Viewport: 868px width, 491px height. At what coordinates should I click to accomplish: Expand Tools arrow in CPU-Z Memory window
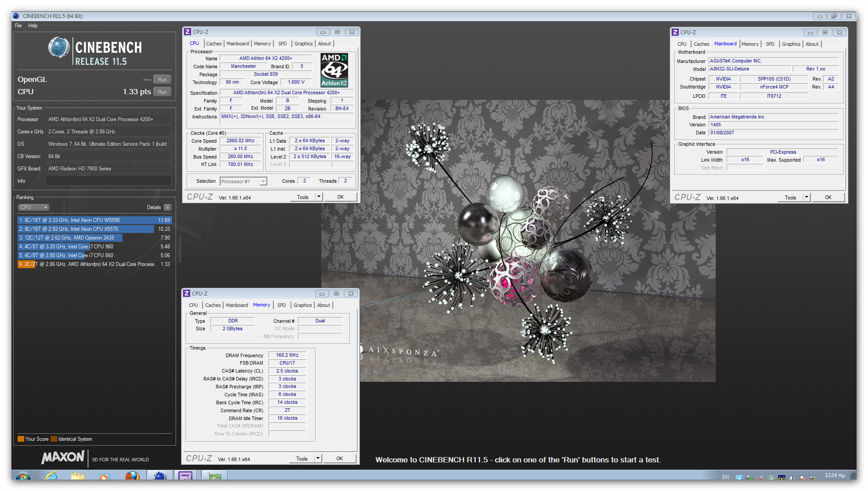tap(318, 458)
